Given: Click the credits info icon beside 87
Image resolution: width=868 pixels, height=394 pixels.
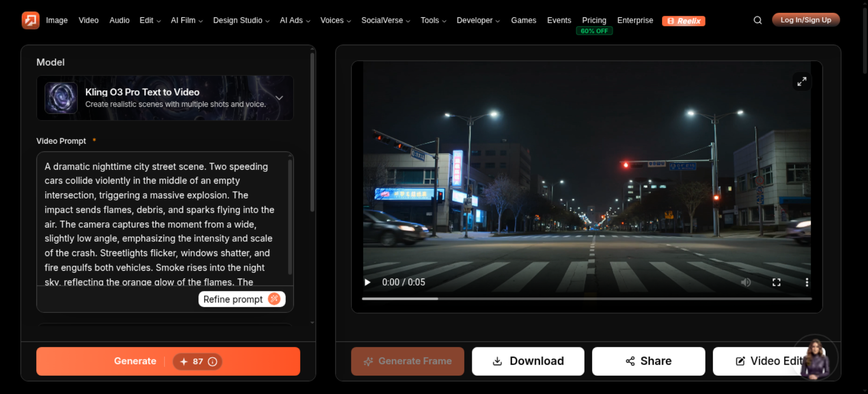Looking at the screenshot, I should click(213, 361).
